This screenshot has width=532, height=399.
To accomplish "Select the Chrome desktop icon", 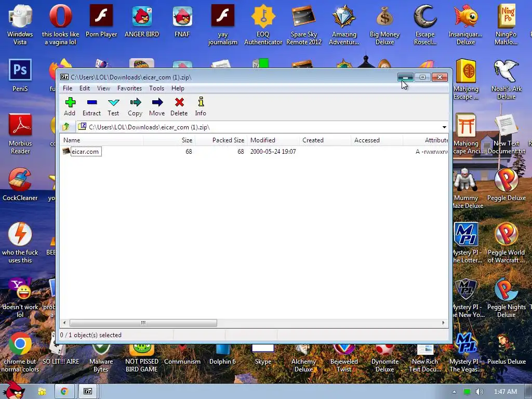I will click(20, 352).
